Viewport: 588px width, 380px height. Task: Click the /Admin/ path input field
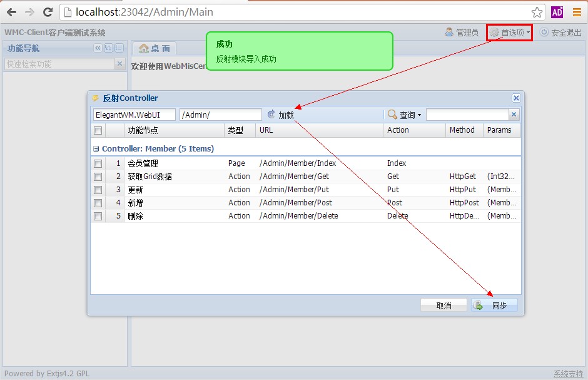[220, 115]
